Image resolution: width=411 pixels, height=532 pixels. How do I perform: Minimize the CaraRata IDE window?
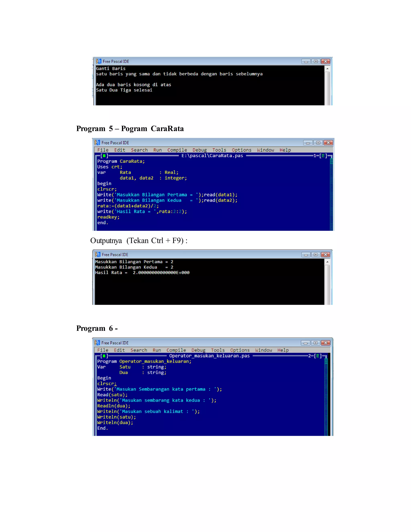pos(308,143)
